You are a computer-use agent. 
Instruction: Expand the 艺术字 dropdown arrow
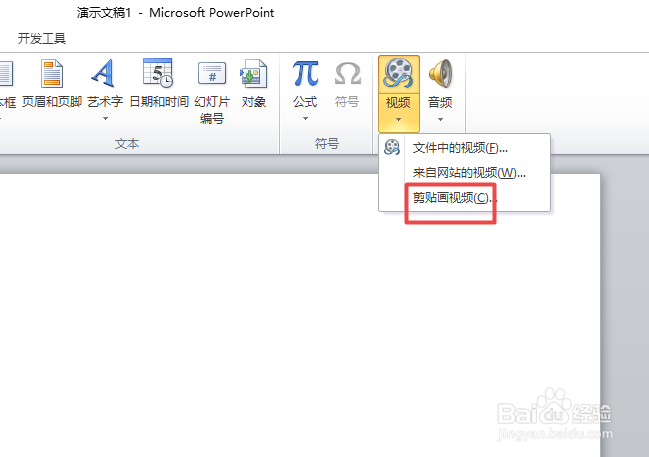coord(105,118)
